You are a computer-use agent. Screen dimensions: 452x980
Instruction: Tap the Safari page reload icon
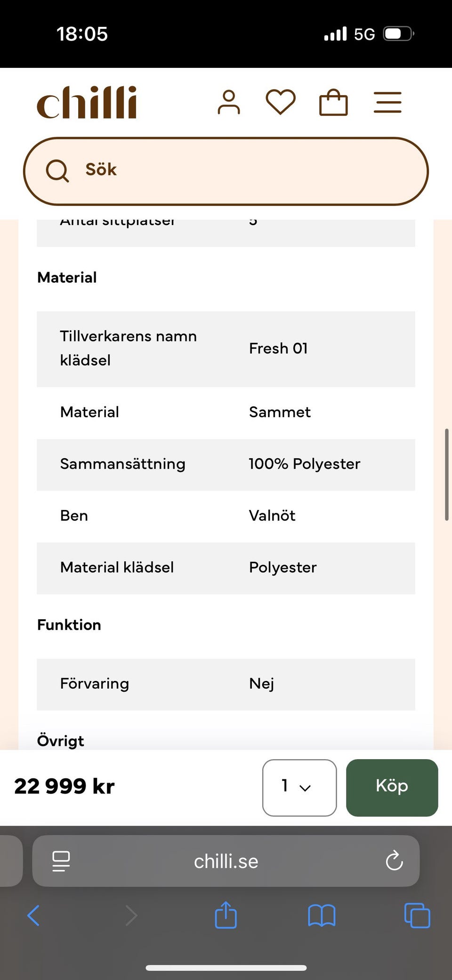click(x=394, y=861)
